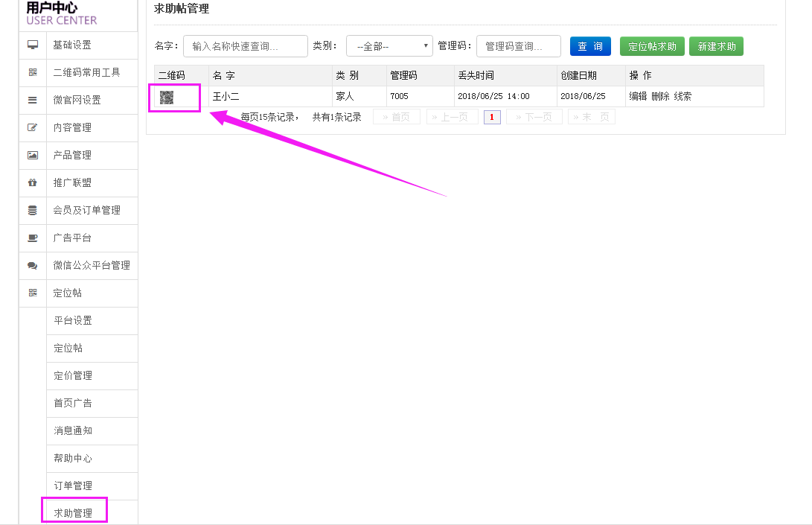Click the 二维码 column header

(x=171, y=76)
